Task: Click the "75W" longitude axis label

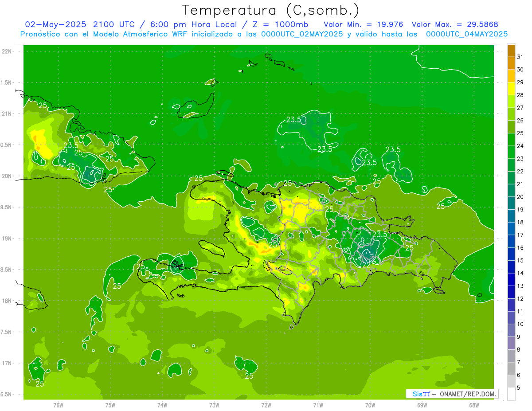Action: click(x=110, y=405)
